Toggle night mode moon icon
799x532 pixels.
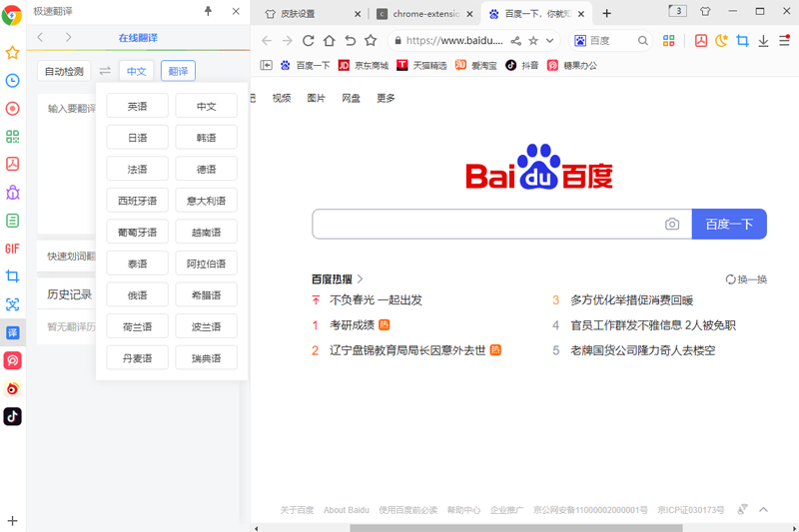[721, 41]
